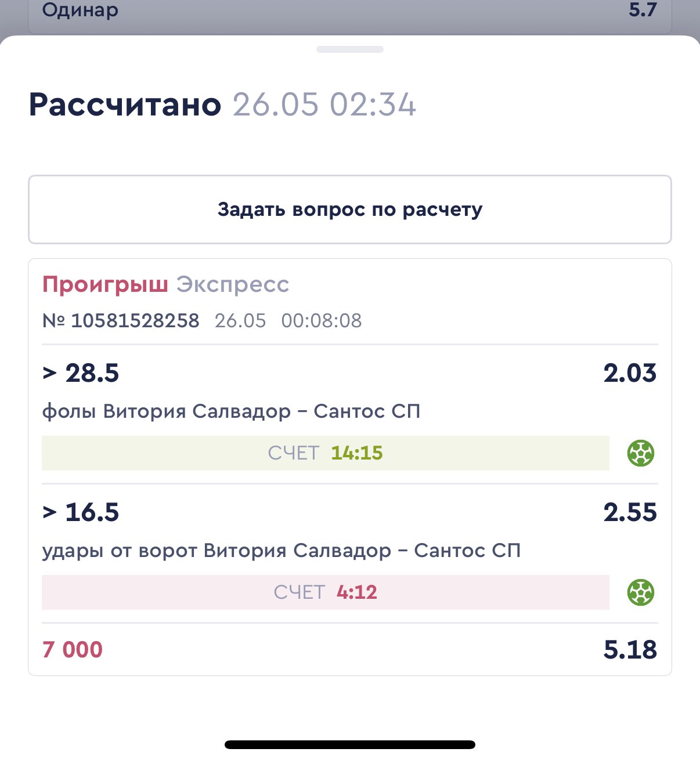Viewport: 700px width, 763px height.
Task: Tap the "Экспресс" bet type label
Action: point(233,284)
